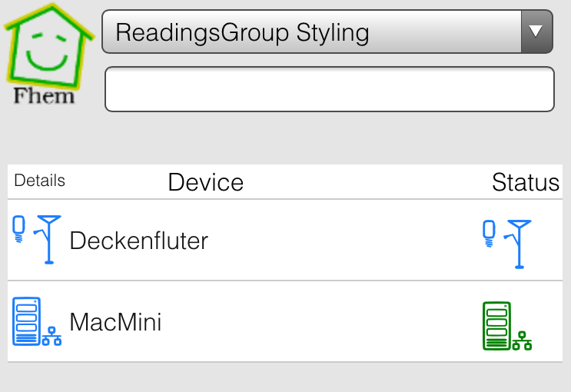The image size is (571, 392).
Task: Click the floor lamp icon left of Deckenfluter
Action: click(48, 239)
